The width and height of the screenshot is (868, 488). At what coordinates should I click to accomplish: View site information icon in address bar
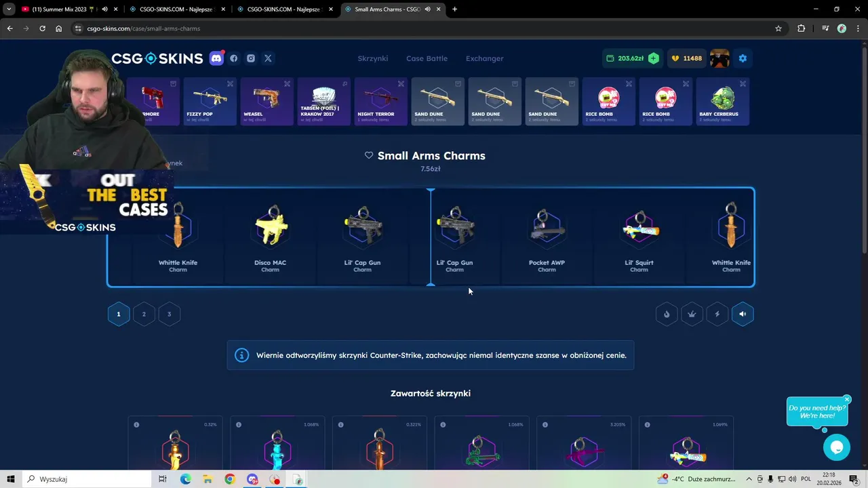click(x=79, y=28)
